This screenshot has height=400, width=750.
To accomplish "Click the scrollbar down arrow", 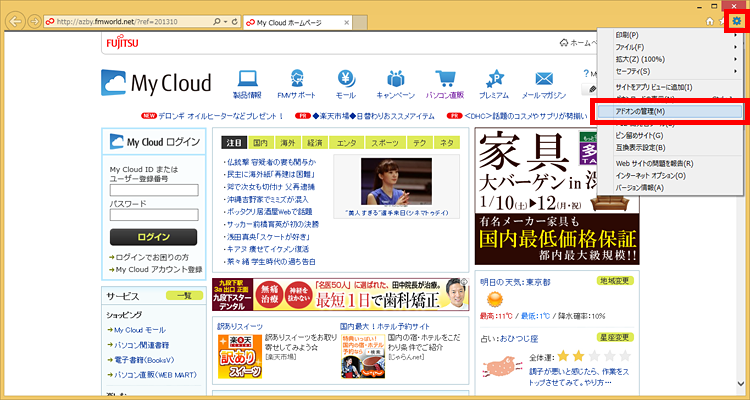I will click(741, 385).
